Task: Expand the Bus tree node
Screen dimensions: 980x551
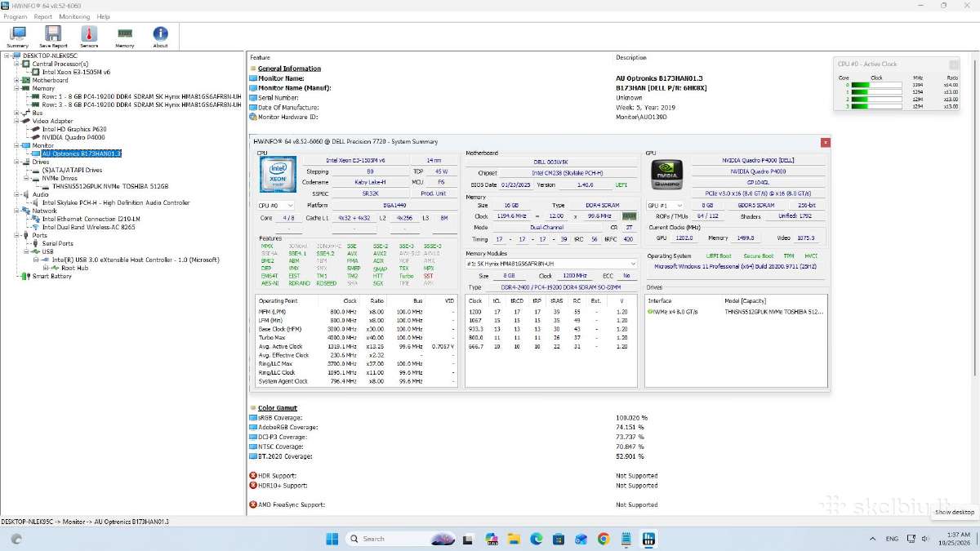Action: click(x=17, y=113)
